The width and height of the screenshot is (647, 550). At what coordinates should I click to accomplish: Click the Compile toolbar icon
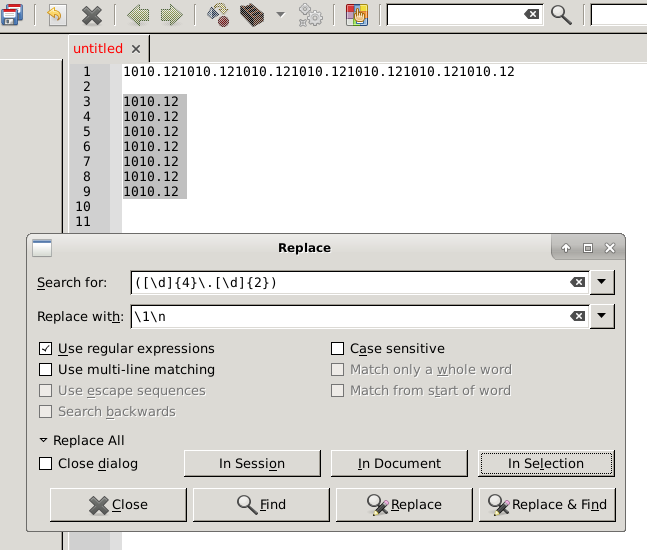(x=218, y=15)
